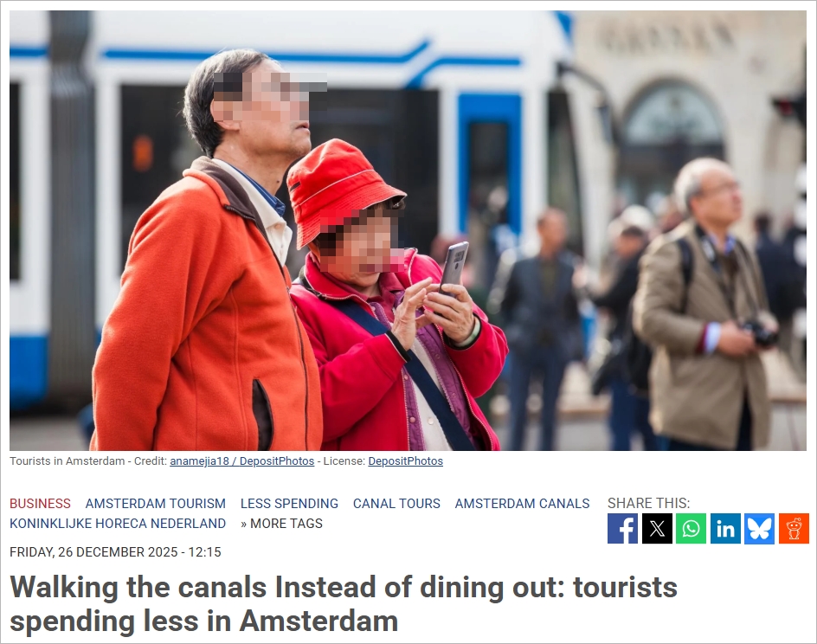Screen dimensions: 817x644
Task: Click the tourists article photo
Action: (x=408, y=230)
